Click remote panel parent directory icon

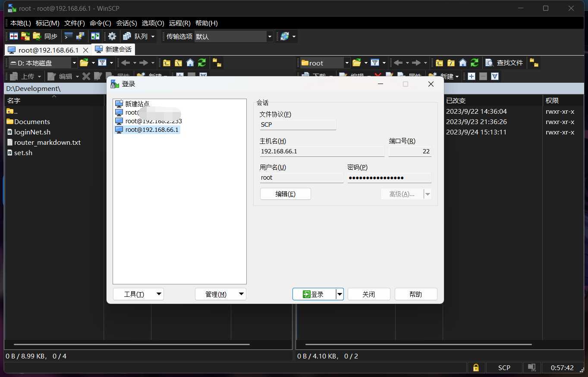439,63
